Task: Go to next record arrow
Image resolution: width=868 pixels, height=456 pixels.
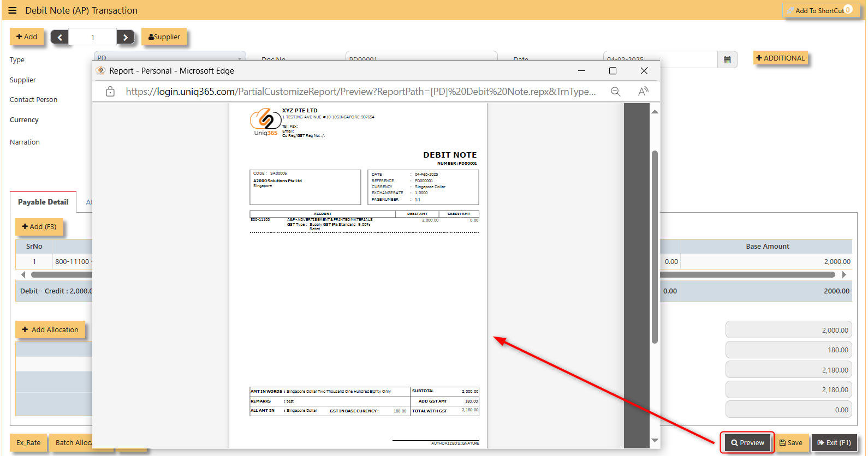Action: pyautogui.click(x=126, y=37)
